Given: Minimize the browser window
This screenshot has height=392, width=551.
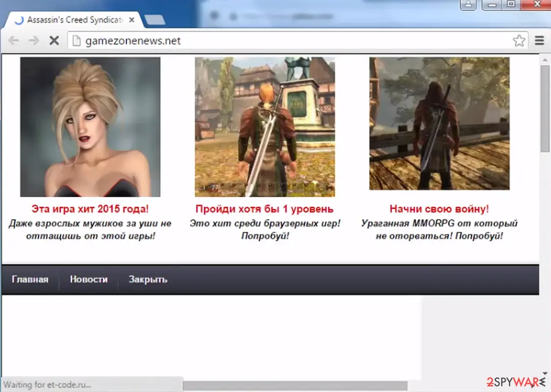Looking at the screenshot, I should [x=492, y=5].
